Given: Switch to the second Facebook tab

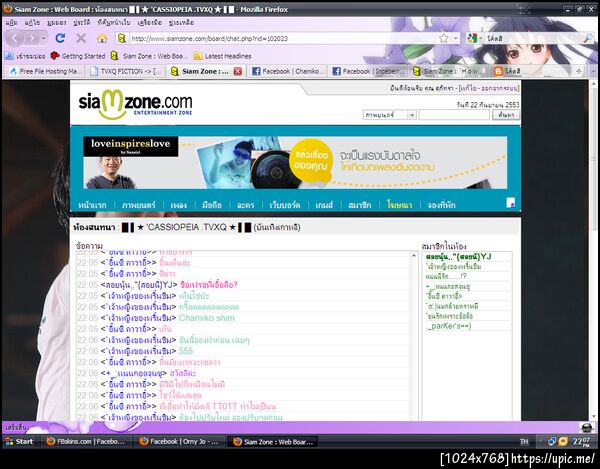Looking at the screenshot, I should click(368, 71).
